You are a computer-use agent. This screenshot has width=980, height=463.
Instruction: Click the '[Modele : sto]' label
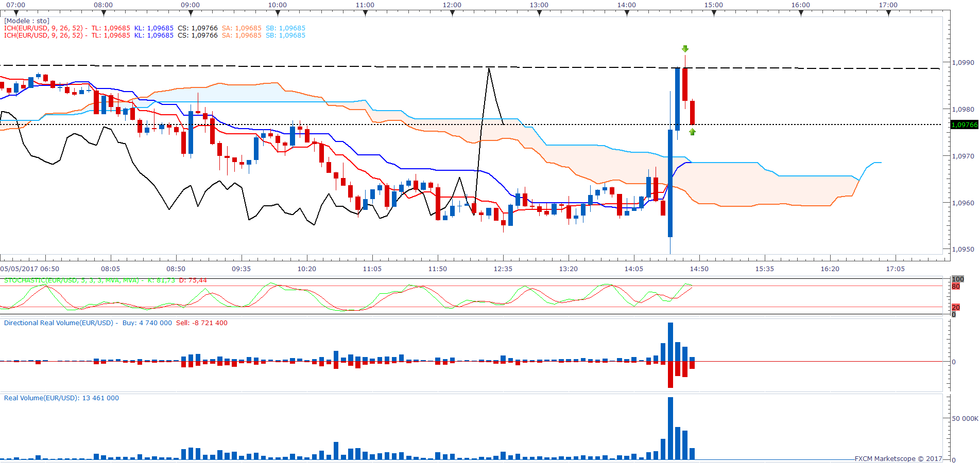pyautogui.click(x=27, y=21)
